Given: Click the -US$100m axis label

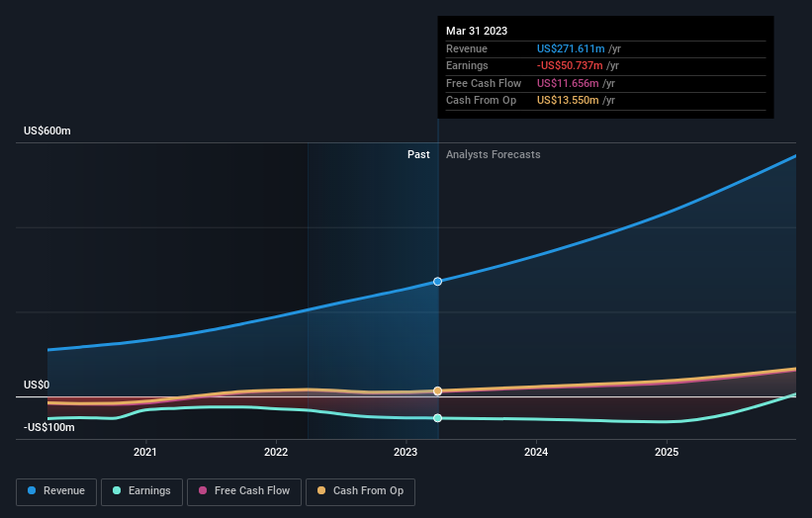Looking at the screenshot, I should tap(48, 427).
